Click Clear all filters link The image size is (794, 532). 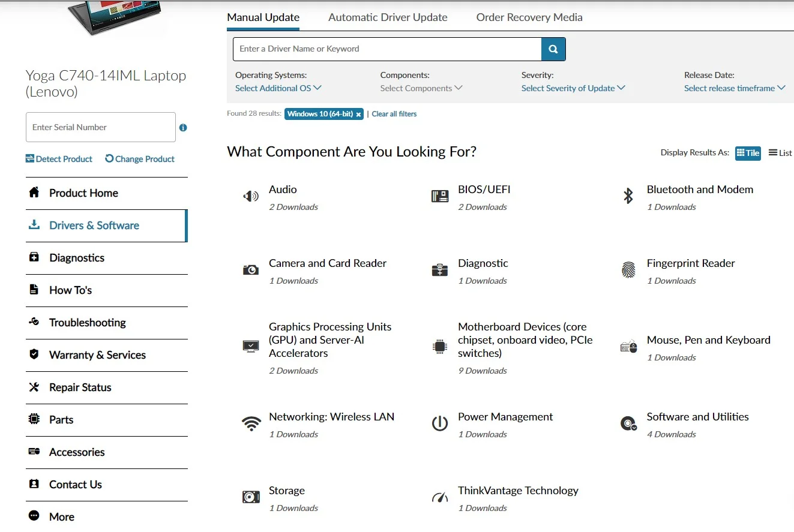tap(394, 114)
